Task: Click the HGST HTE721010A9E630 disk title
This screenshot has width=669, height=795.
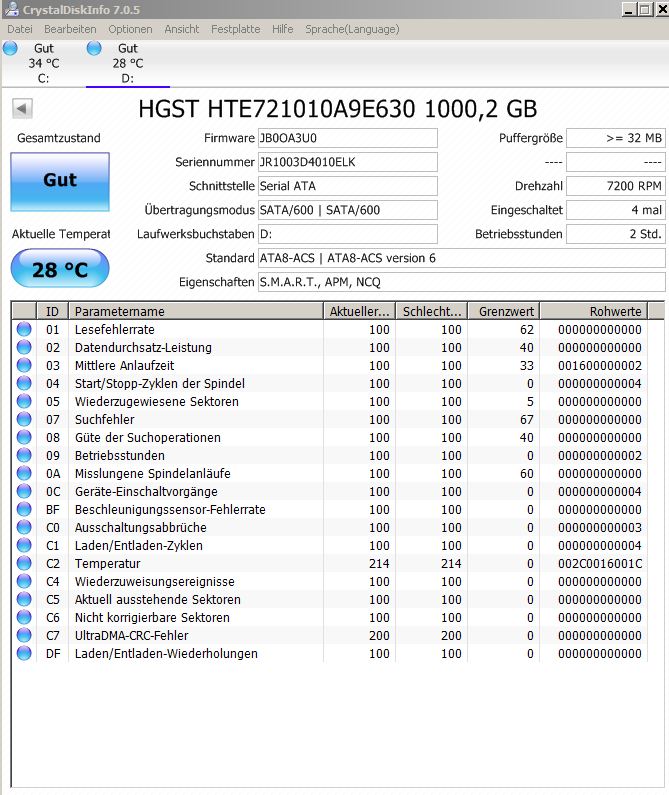Action: pyautogui.click(x=337, y=109)
